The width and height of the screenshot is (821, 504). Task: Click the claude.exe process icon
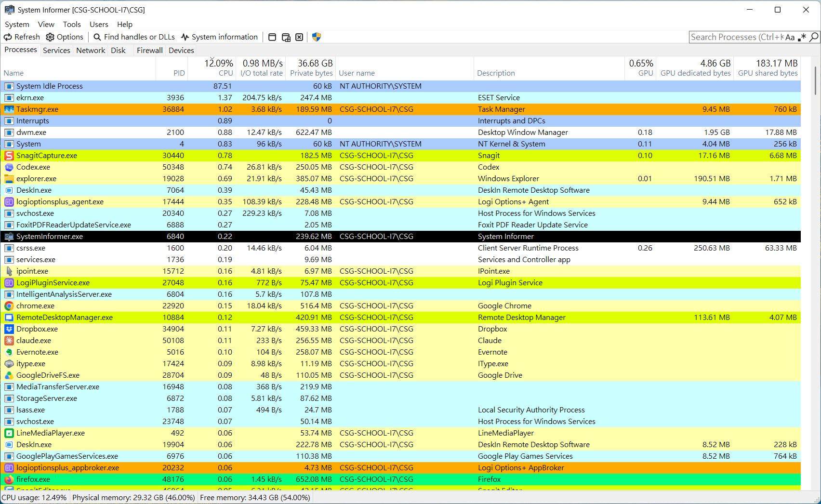(9, 341)
